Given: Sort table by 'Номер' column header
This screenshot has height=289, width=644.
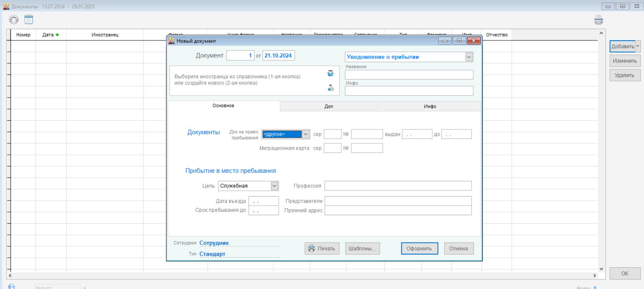Looking at the screenshot, I should point(23,35).
